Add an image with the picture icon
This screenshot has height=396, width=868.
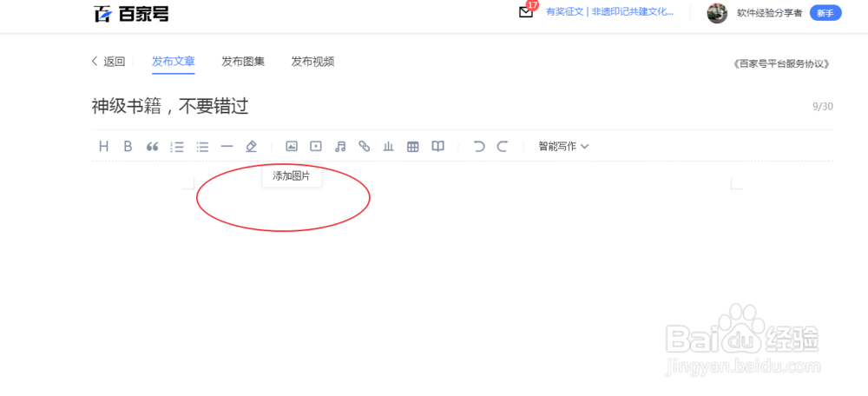tap(291, 146)
